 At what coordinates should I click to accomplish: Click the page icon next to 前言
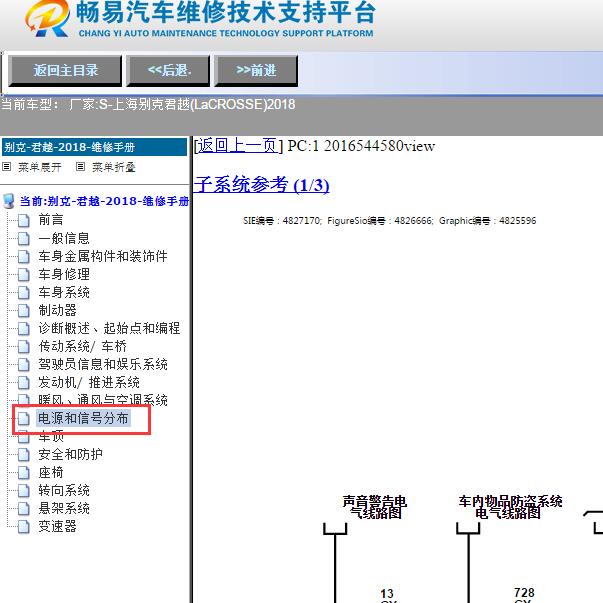click(23, 220)
